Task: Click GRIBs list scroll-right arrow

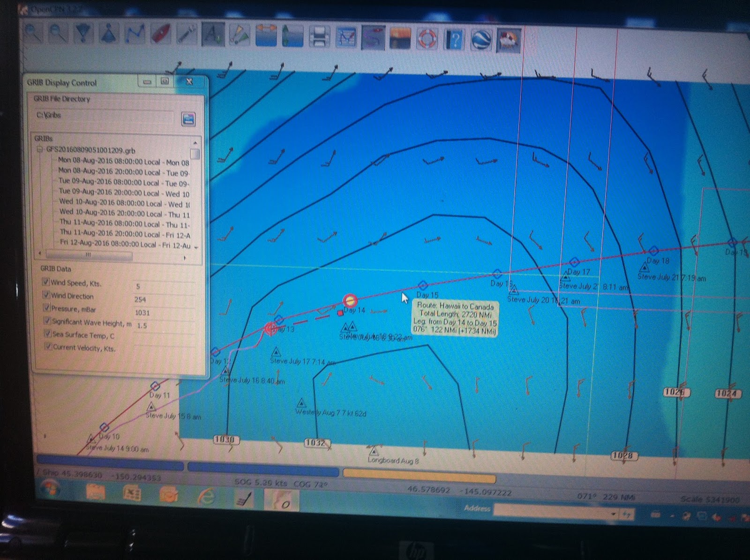Action: click(185, 258)
